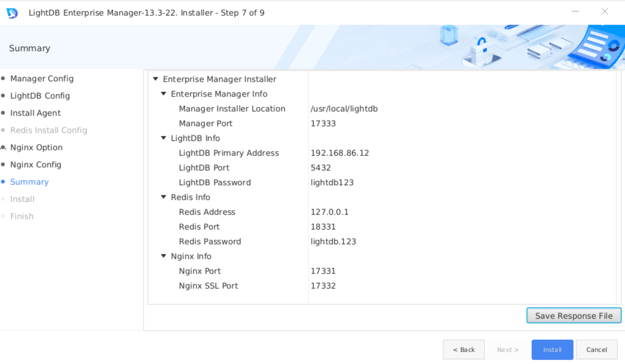Click the Nginx SSL port value 17332

pos(323,286)
